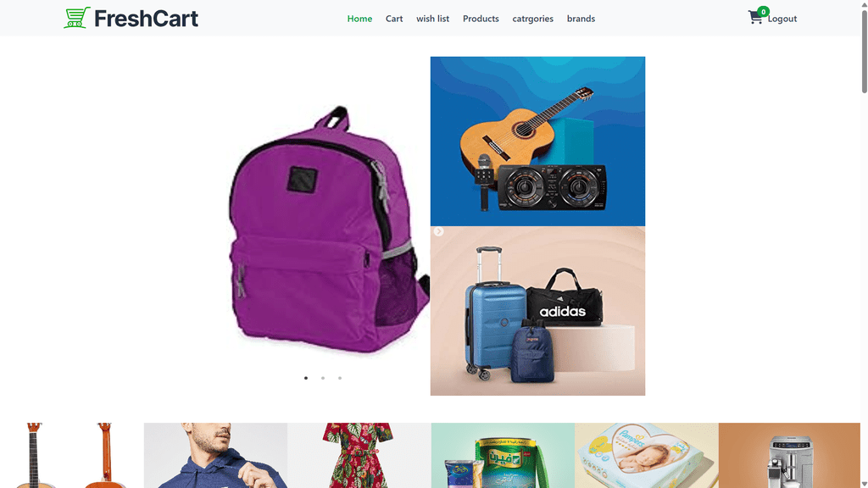Image resolution: width=868 pixels, height=488 pixels.
Task: Open the wish list page
Action: coord(432,19)
